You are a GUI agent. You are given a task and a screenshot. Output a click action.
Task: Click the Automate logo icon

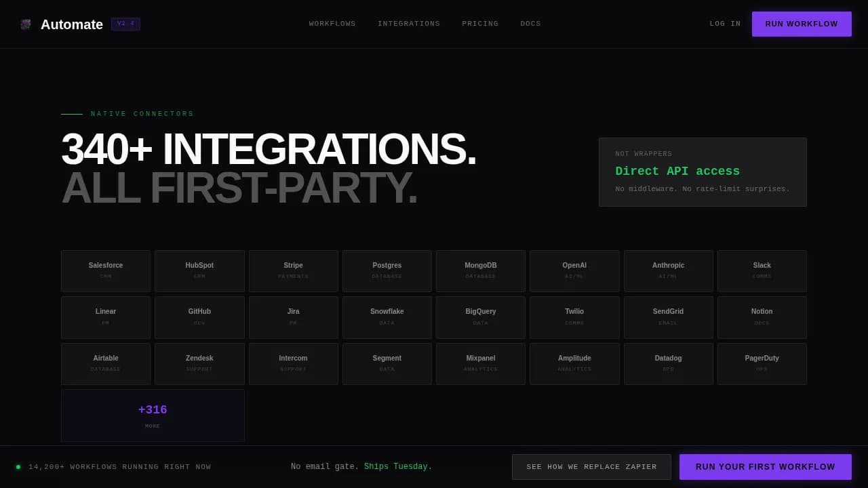click(26, 24)
